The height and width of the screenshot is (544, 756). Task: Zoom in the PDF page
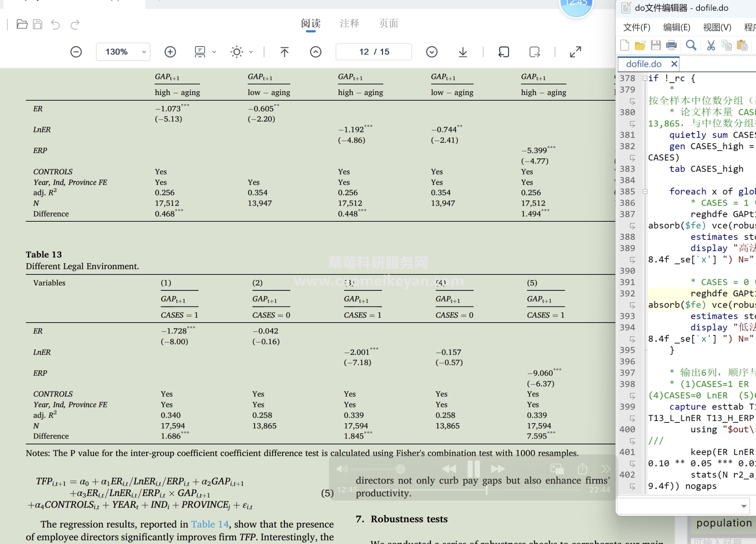click(x=170, y=52)
